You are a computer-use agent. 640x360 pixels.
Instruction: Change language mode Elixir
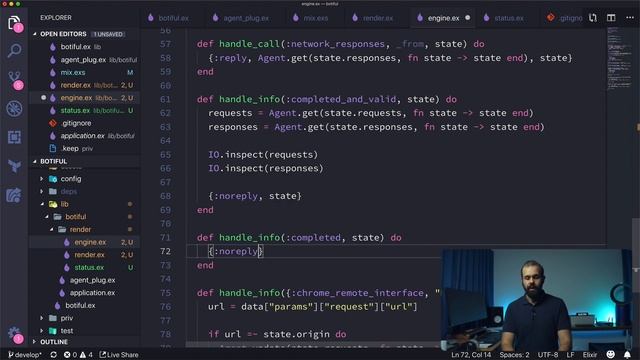589,355
